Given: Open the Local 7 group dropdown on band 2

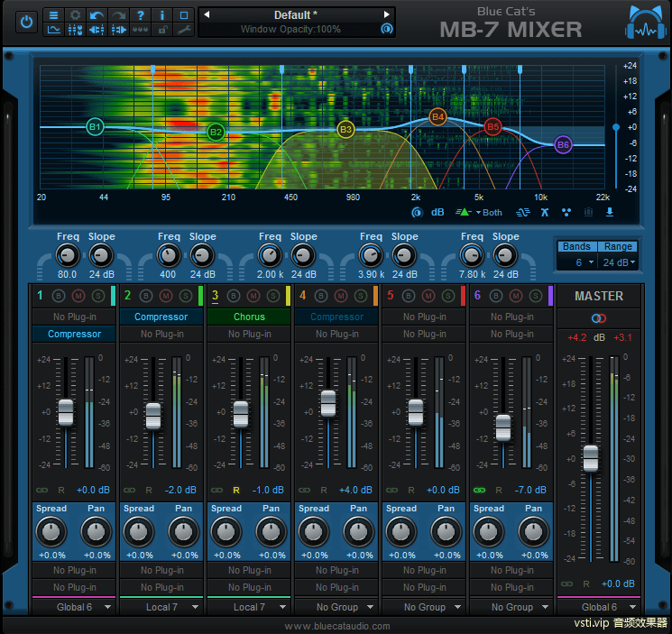Looking at the screenshot, I should tap(161, 607).
